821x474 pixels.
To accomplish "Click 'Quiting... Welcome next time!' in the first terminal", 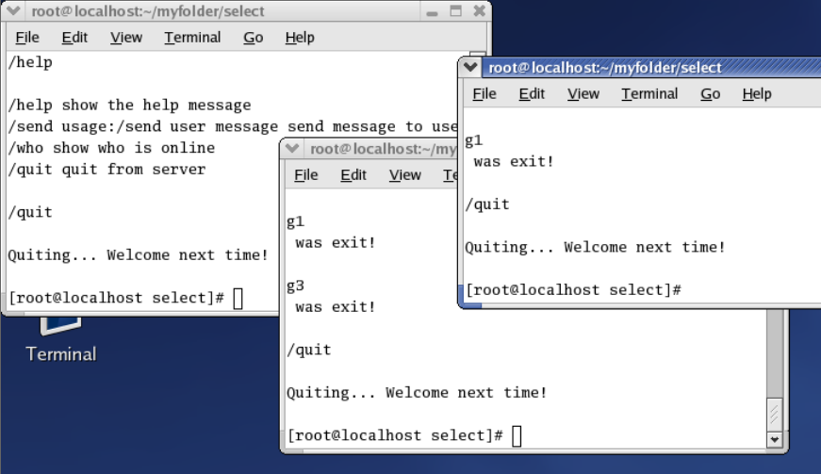I will tap(138, 255).
